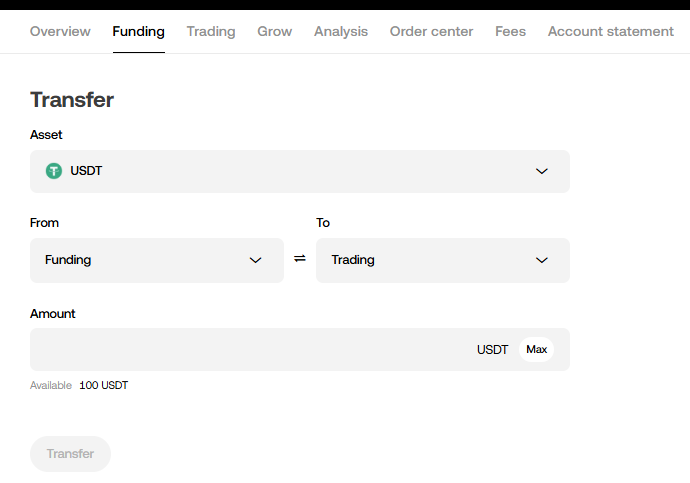Expand the Asset dropdown chevron
Screen dimensions: 690x483
click(x=542, y=171)
